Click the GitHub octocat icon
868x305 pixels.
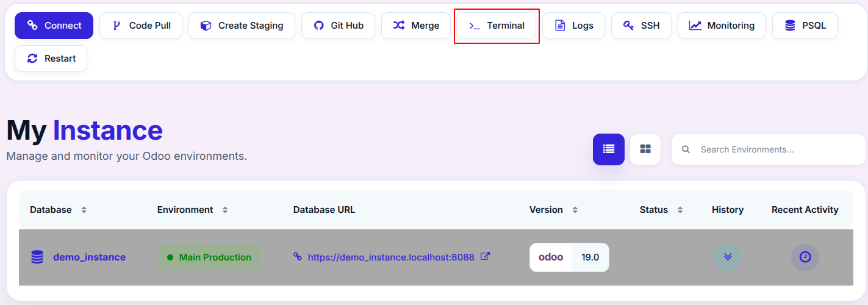click(x=319, y=26)
